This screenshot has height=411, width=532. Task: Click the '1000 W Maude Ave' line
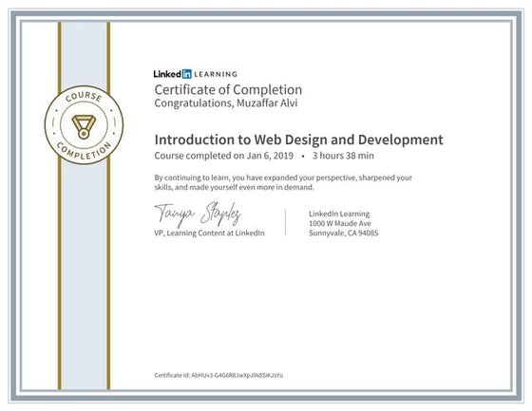[340, 223]
